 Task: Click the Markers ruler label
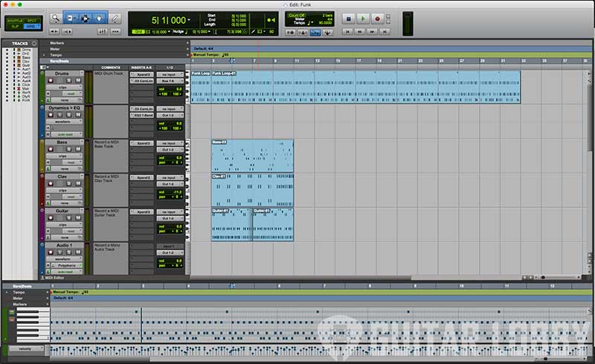coord(57,43)
